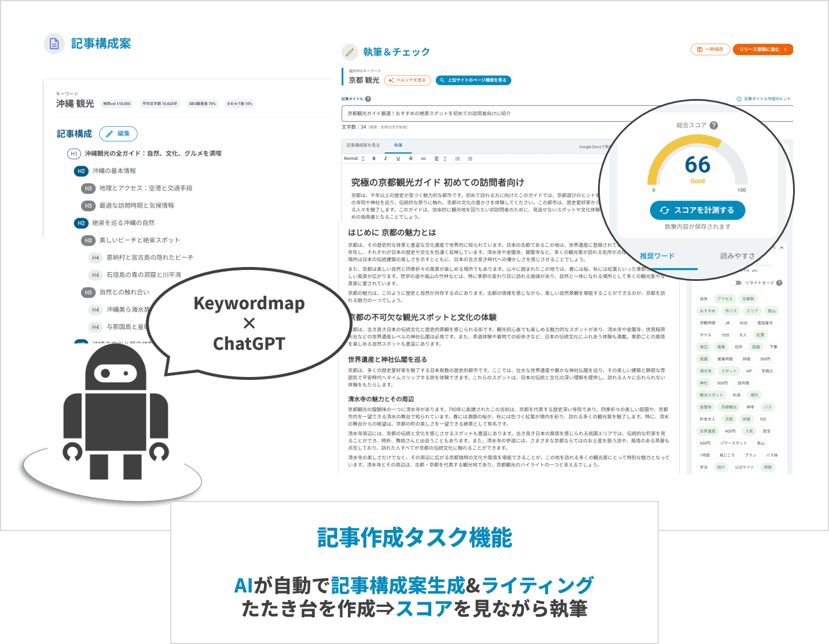
Task: Switch to the 記事構成案を見る tab
Action: [363, 145]
